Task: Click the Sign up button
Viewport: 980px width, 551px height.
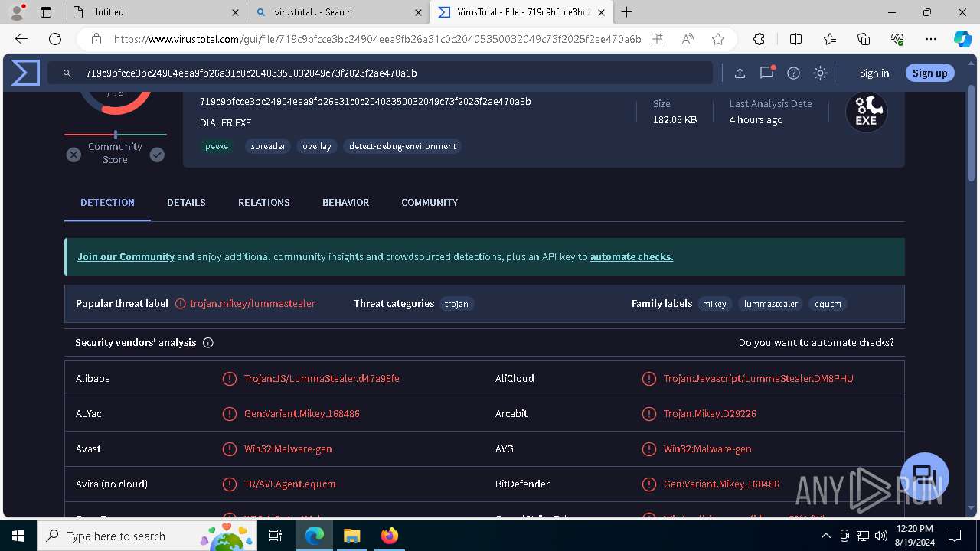Action: [929, 73]
